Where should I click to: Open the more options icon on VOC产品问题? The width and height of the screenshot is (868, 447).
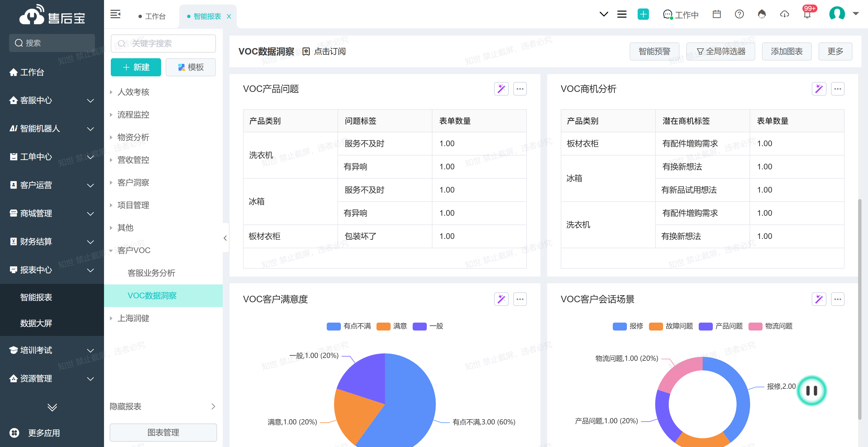tap(520, 89)
